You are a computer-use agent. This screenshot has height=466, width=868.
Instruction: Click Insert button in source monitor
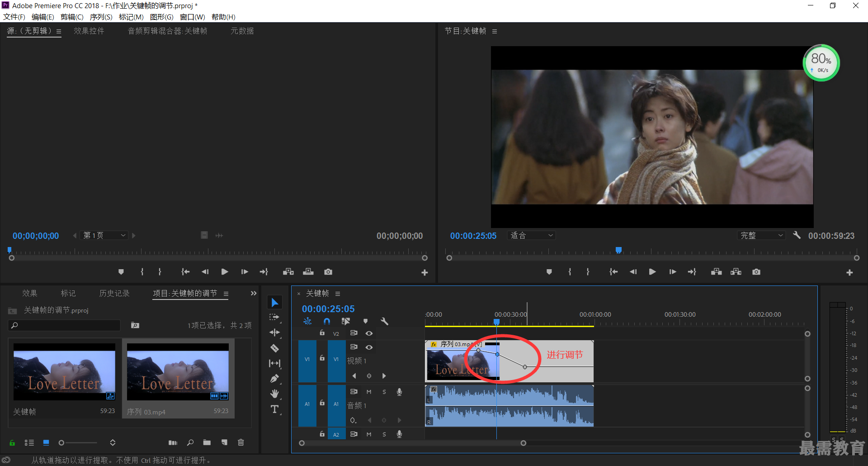(288, 272)
